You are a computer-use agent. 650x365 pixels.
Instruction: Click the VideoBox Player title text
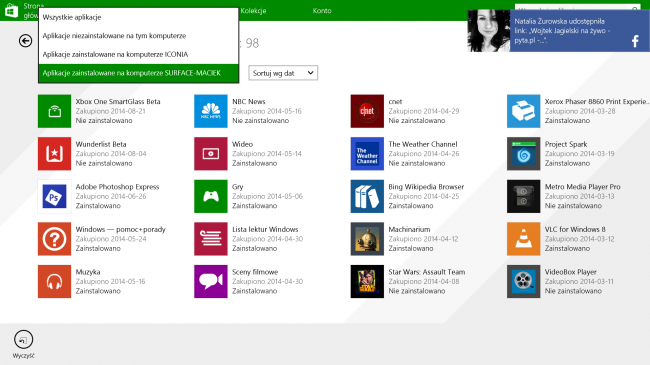pos(570,272)
